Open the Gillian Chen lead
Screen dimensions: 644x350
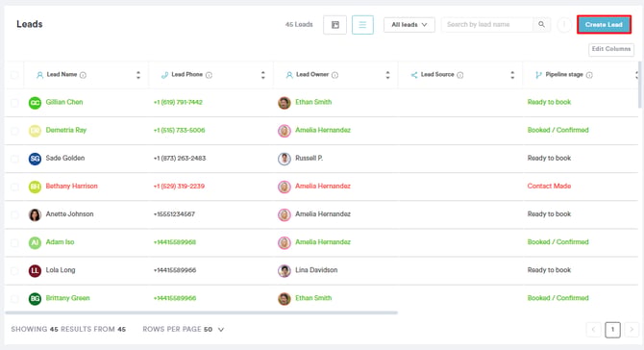[64, 102]
